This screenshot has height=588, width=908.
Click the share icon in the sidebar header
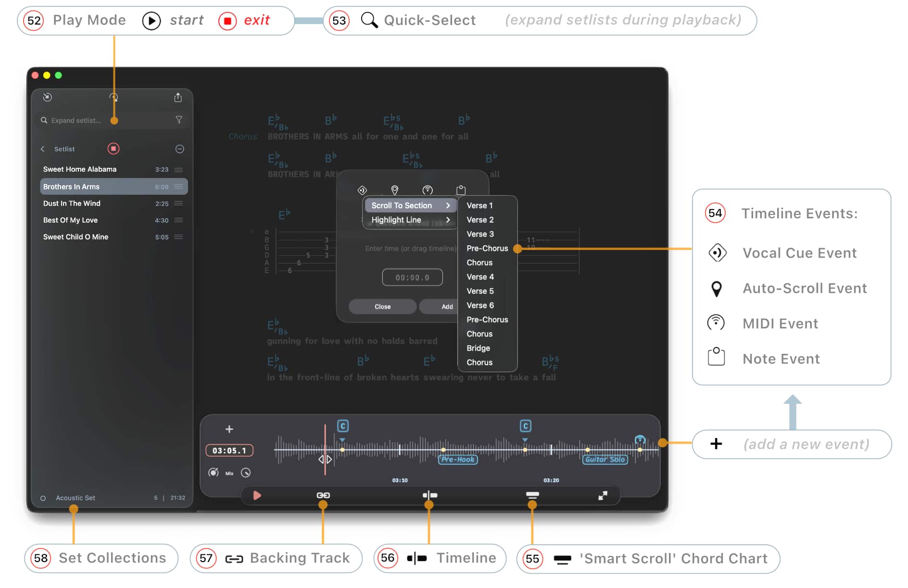tap(178, 98)
